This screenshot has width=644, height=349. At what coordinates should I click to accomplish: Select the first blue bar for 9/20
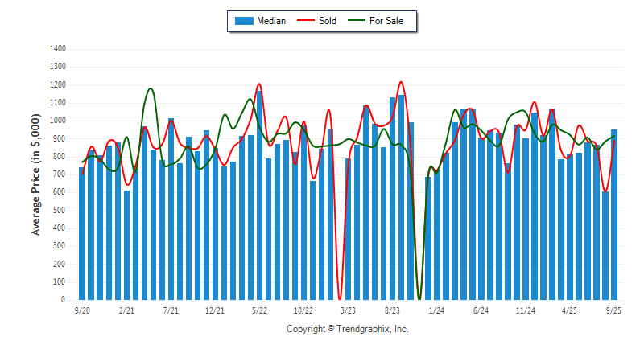(x=82, y=233)
